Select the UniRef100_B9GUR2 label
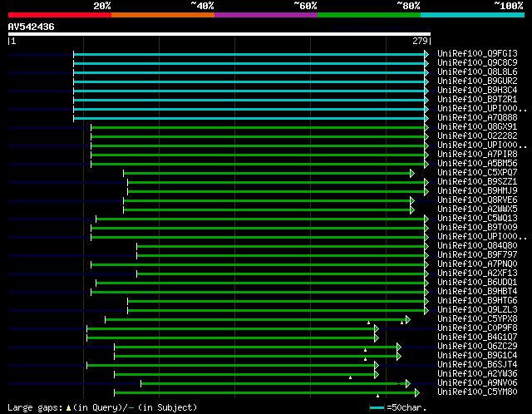Viewport: 532px width, 414px height. [477, 81]
